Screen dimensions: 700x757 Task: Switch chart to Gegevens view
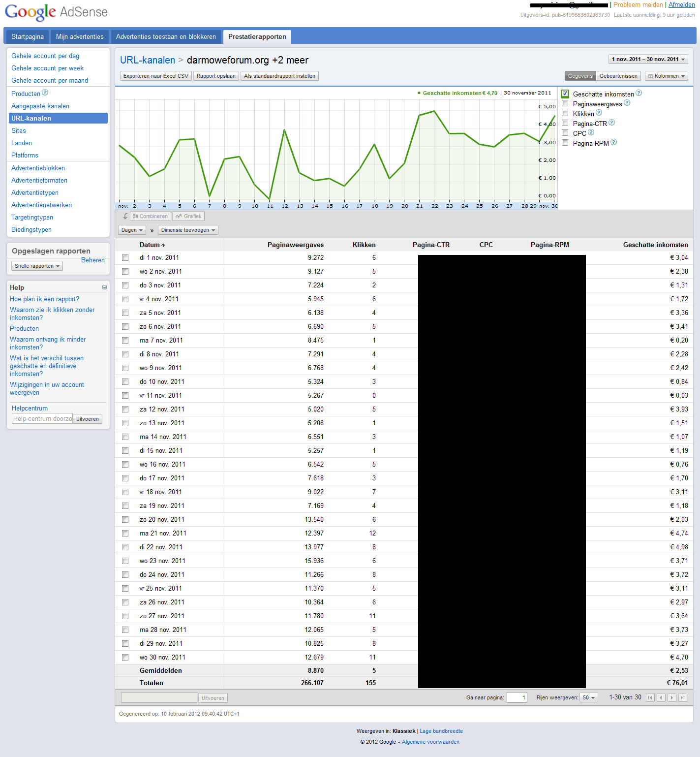[x=580, y=76]
